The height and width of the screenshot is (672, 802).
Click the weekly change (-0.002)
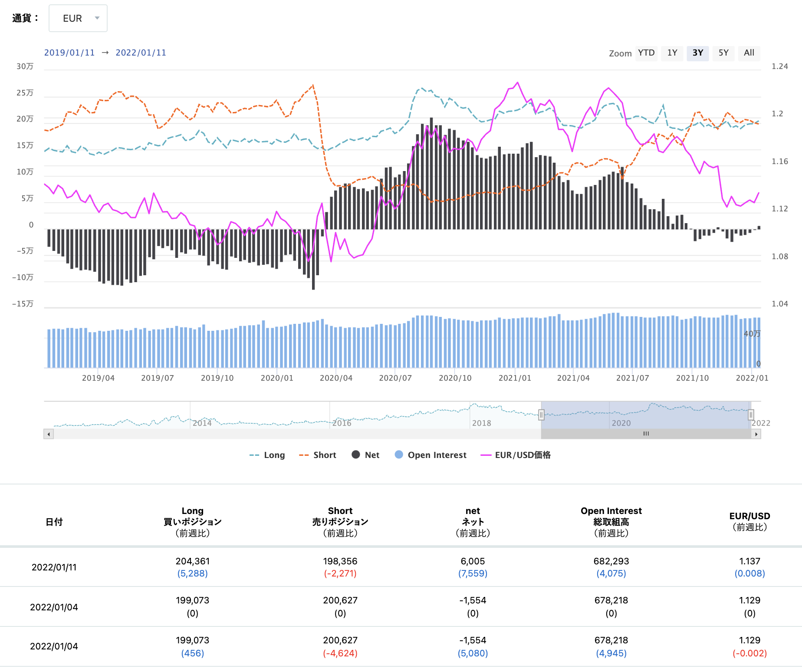(749, 653)
